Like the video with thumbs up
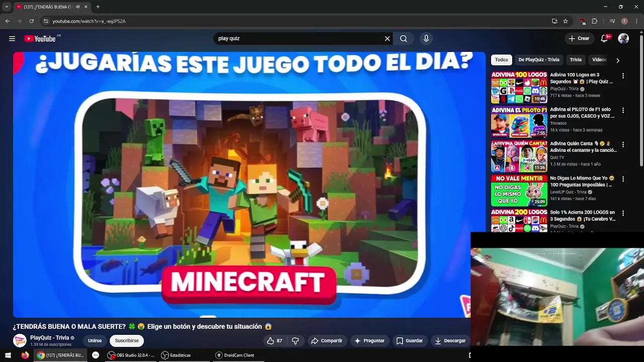The width and height of the screenshot is (644, 362). tap(275, 341)
